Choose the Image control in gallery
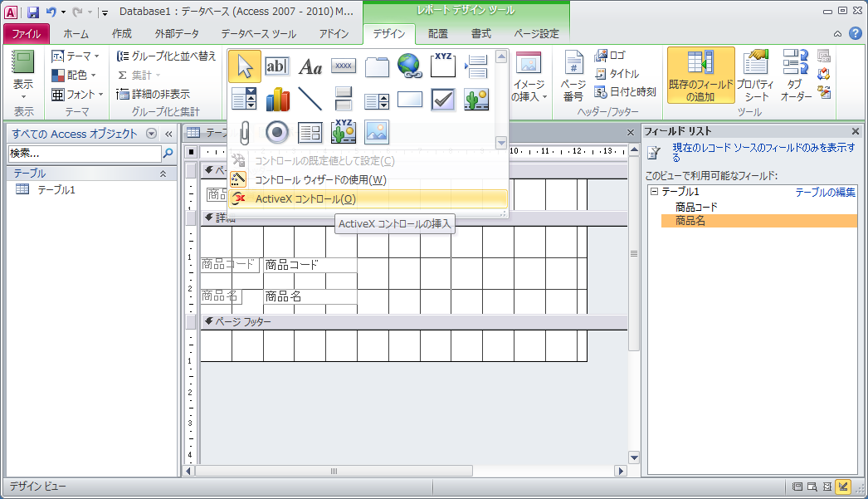 [x=377, y=133]
